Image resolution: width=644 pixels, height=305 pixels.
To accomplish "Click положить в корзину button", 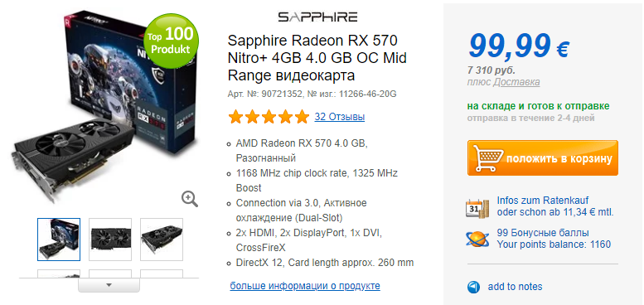I will [543, 158].
